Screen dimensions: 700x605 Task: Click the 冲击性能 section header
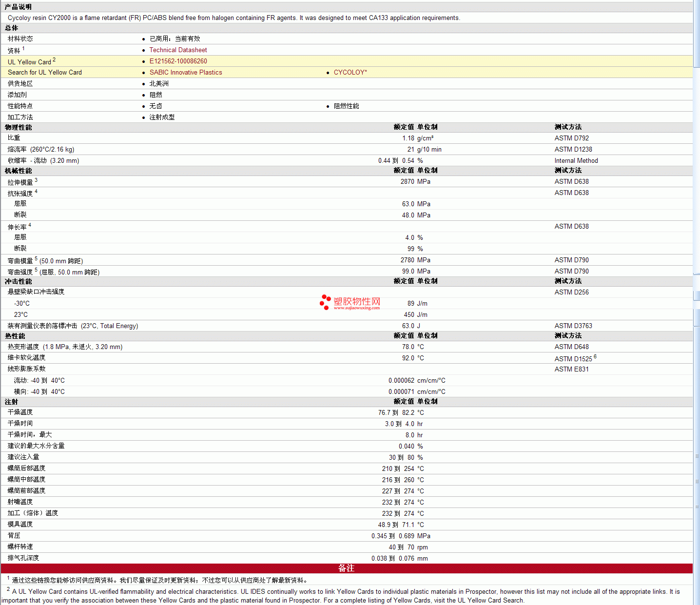pyautogui.click(x=18, y=281)
